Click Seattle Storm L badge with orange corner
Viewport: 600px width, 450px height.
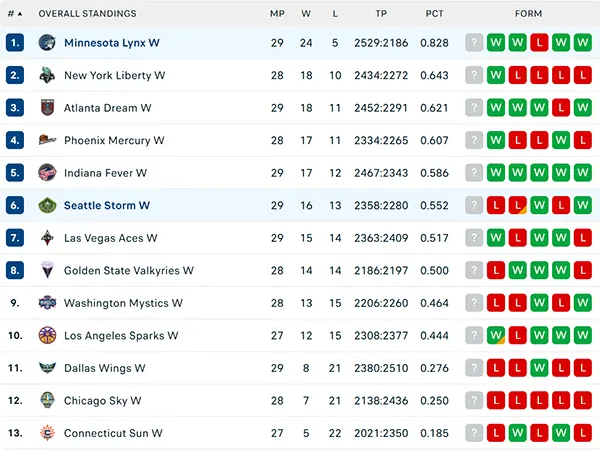pyautogui.click(x=518, y=205)
